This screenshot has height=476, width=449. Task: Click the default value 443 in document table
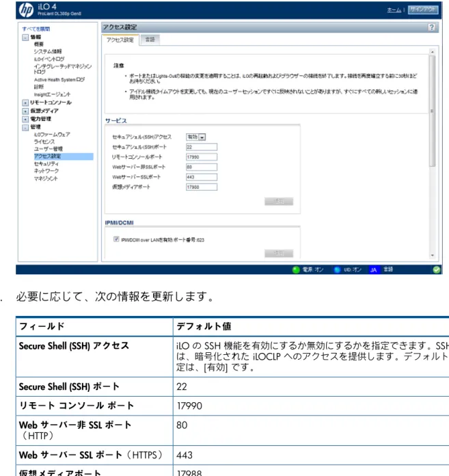click(185, 455)
